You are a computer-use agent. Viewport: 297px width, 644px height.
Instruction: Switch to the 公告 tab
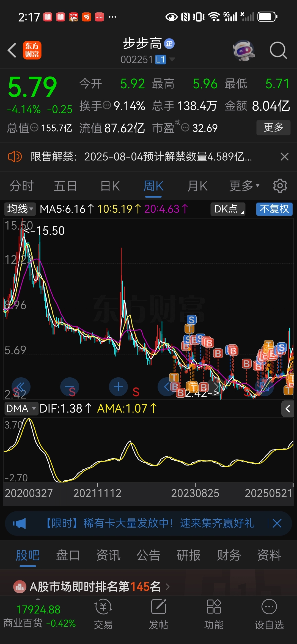pyautogui.click(x=148, y=555)
